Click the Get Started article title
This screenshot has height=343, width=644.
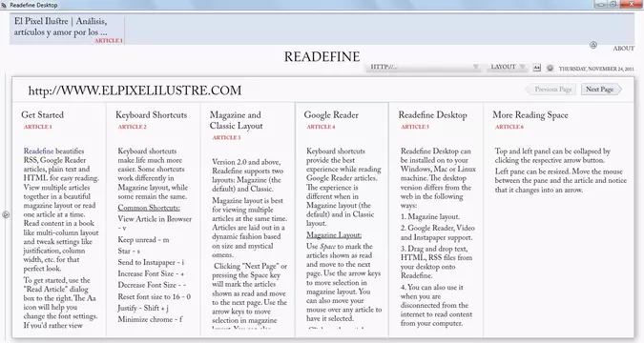[42, 115]
